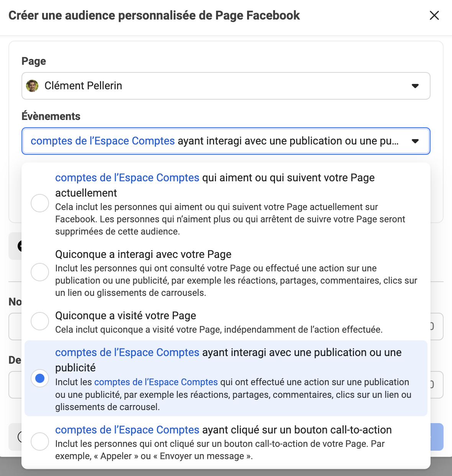Screen dimensions: 452x476
Task: Collapse the Évènements dropdown using its arrow
Action: (415, 141)
